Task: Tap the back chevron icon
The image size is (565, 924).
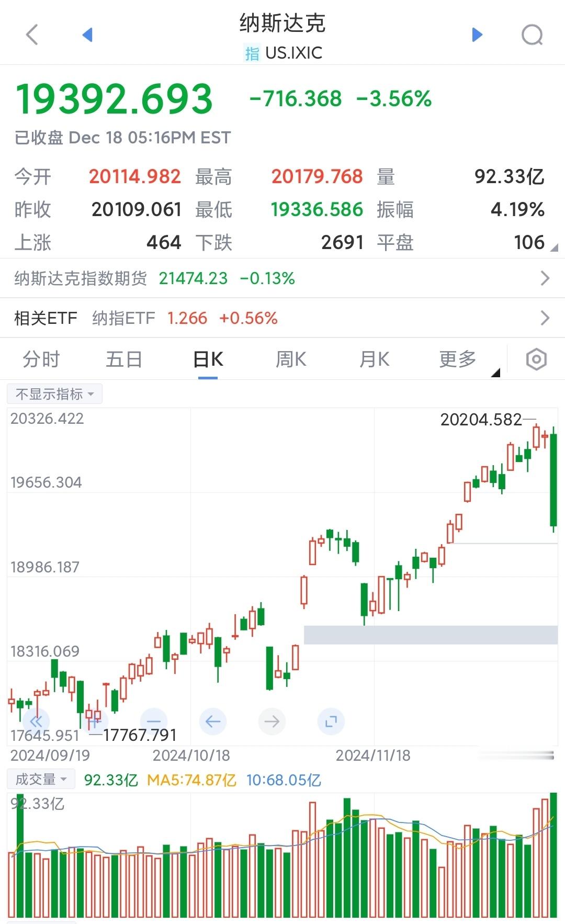Action: click(32, 35)
